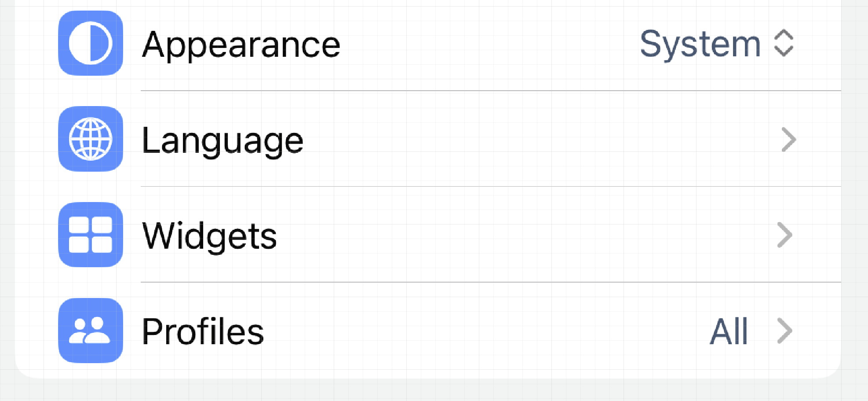Click the half-circle Appearance icon

coord(91,43)
